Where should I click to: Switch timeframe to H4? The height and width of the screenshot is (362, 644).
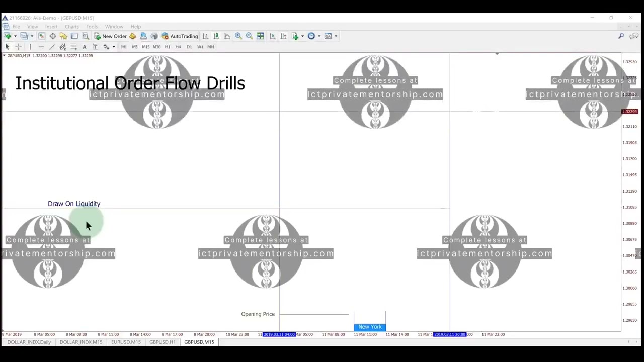178,47
